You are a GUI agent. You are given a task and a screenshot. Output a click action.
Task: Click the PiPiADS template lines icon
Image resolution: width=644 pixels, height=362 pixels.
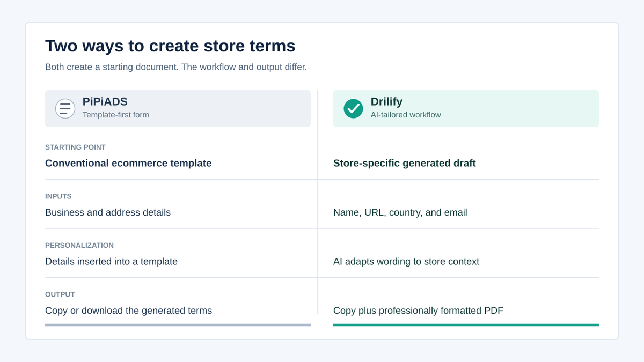[65, 108]
